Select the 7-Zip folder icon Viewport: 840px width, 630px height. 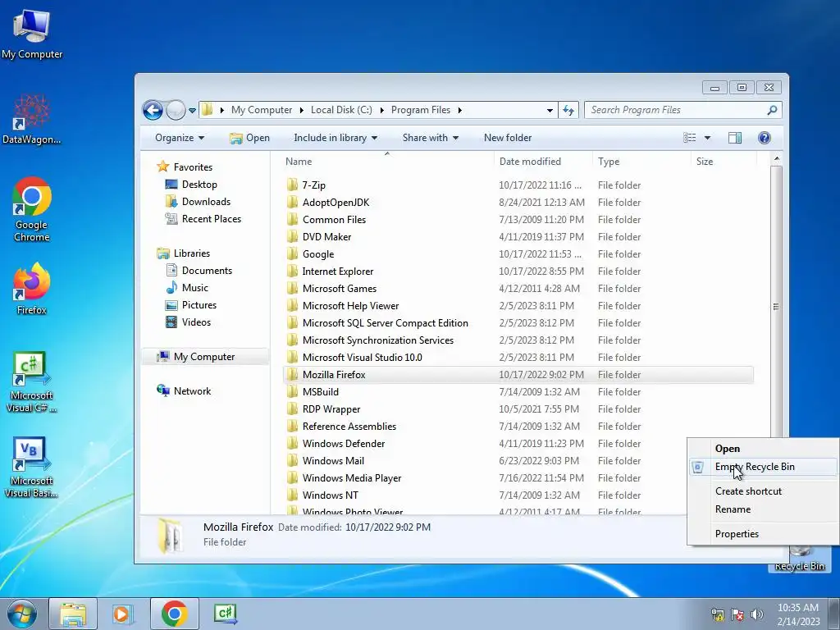(292, 185)
